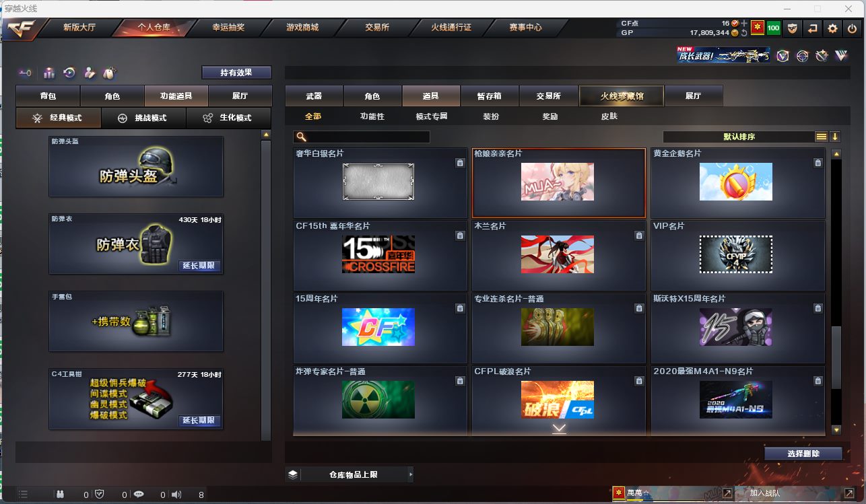The image size is (866, 504).
Task: Delete the 斯沃特X15周年名片 with trash icon
Action: [x=818, y=308]
